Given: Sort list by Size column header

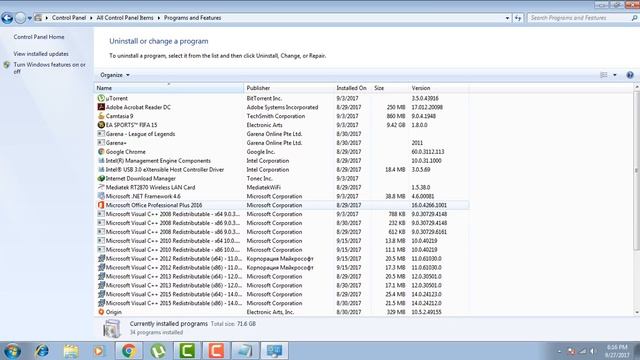Looking at the screenshot, I should click(390, 88).
